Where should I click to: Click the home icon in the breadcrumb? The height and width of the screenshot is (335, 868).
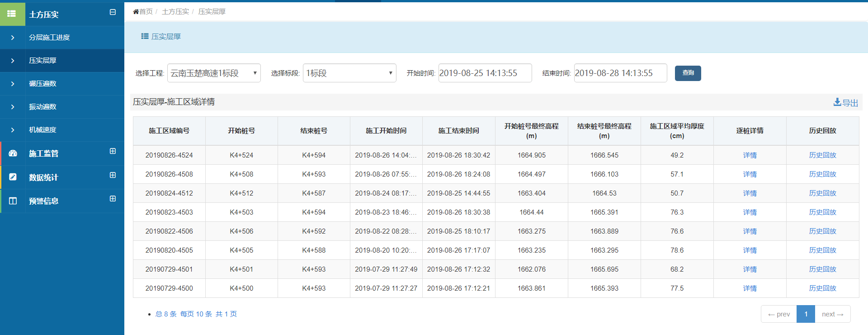[x=136, y=12]
